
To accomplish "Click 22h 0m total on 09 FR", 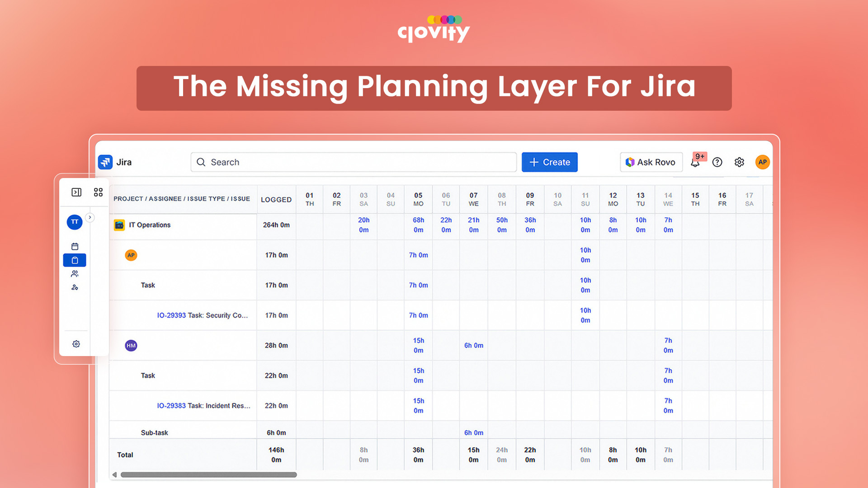I will coord(530,455).
